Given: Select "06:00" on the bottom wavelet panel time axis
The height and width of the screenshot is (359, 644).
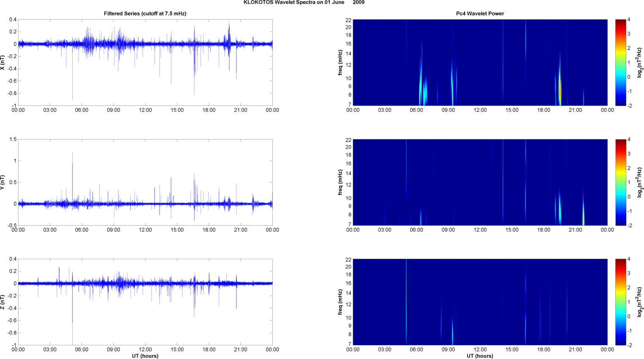Looking at the screenshot, I should [x=417, y=350].
